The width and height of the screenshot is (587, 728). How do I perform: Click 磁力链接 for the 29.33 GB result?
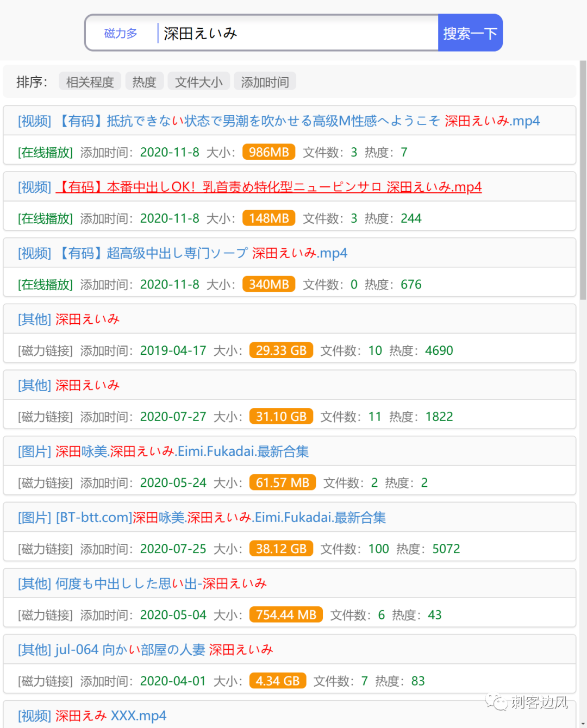[45, 350]
